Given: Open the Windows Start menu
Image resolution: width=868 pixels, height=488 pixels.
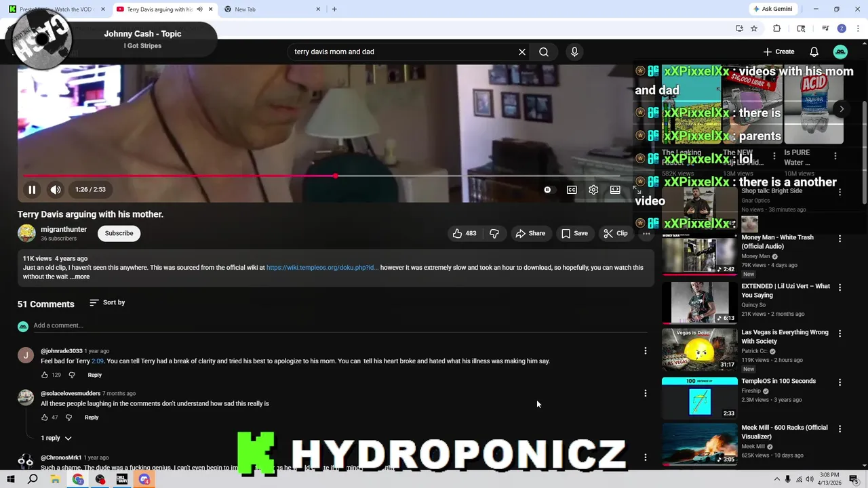Looking at the screenshot, I should [11, 479].
